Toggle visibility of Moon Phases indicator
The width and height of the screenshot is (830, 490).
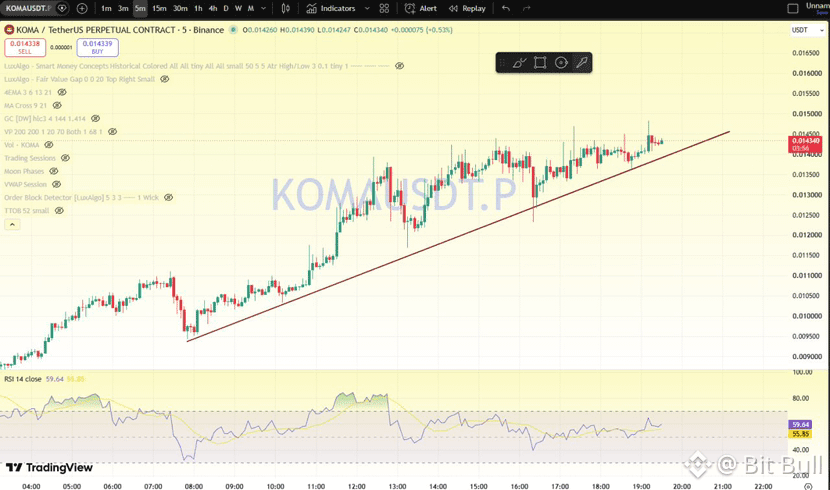[x=54, y=171]
